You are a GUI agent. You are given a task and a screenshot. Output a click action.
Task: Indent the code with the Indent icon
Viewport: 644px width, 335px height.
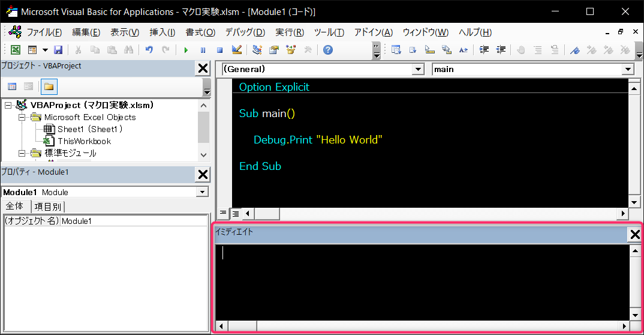click(x=484, y=50)
